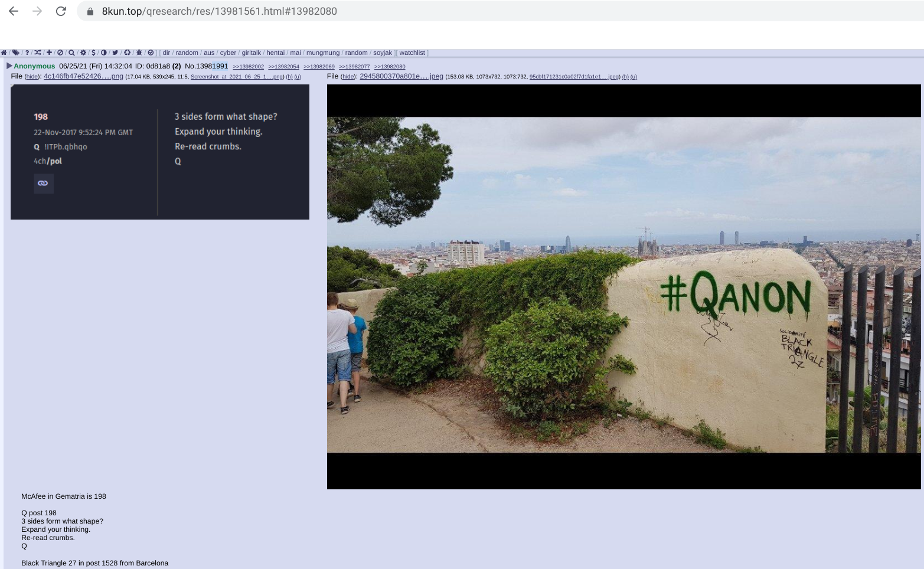Image resolution: width=924 pixels, height=569 pixels.
Task: Click the tags icon in the board bar
Action: (16, 53)
